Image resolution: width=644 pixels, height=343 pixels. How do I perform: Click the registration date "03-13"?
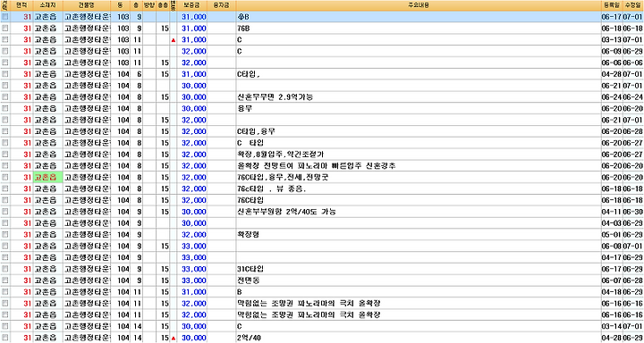pyautogui.click(x=611, y=40)
